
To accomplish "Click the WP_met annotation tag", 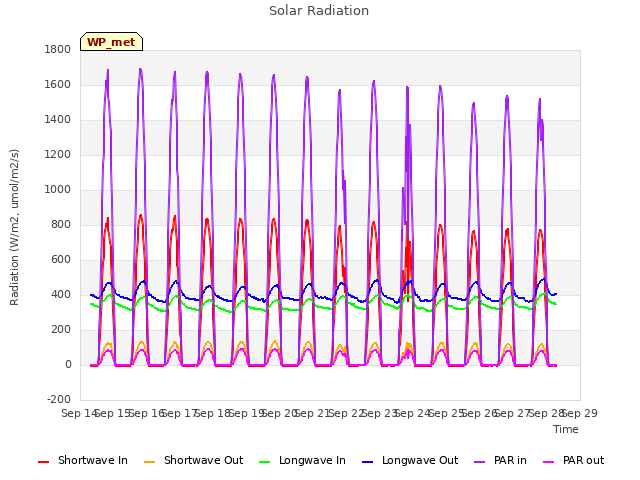I will click(x=111, y=42).
